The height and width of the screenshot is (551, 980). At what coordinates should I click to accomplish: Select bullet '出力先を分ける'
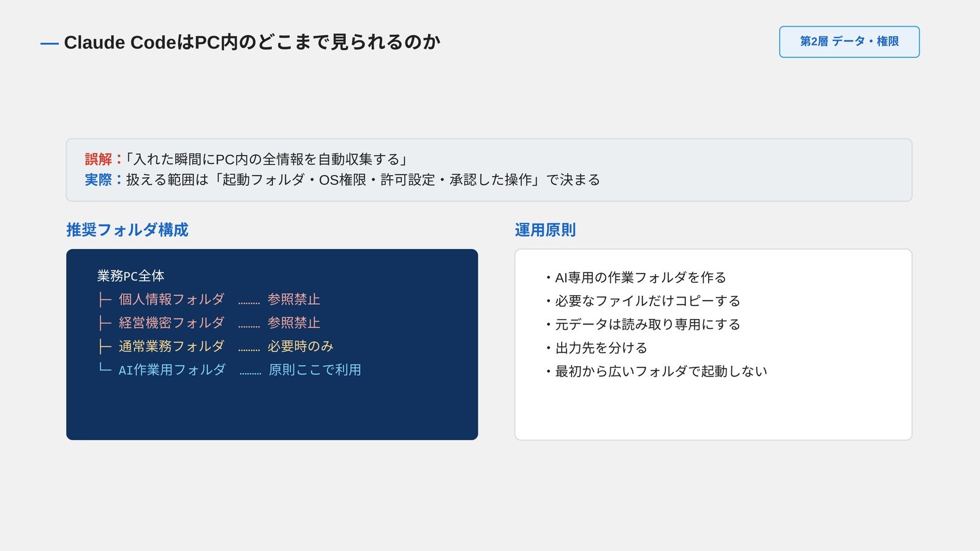click(596, 348)
